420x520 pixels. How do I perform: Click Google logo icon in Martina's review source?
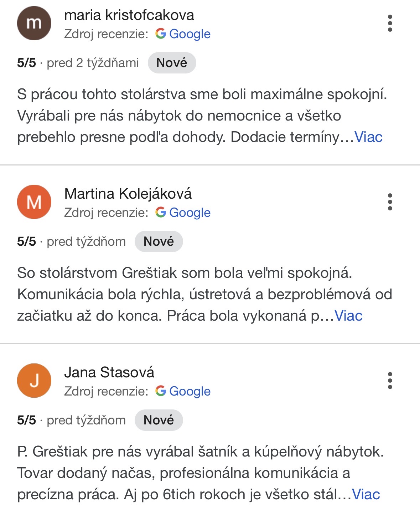[161, 212]
